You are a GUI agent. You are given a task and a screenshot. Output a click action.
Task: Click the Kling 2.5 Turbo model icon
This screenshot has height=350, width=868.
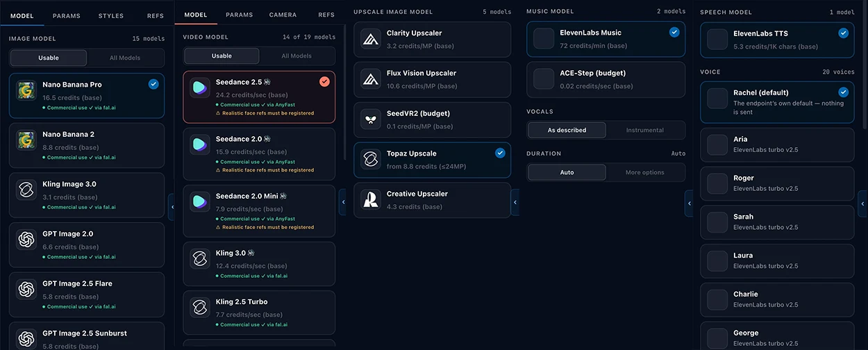click(200, 308)
